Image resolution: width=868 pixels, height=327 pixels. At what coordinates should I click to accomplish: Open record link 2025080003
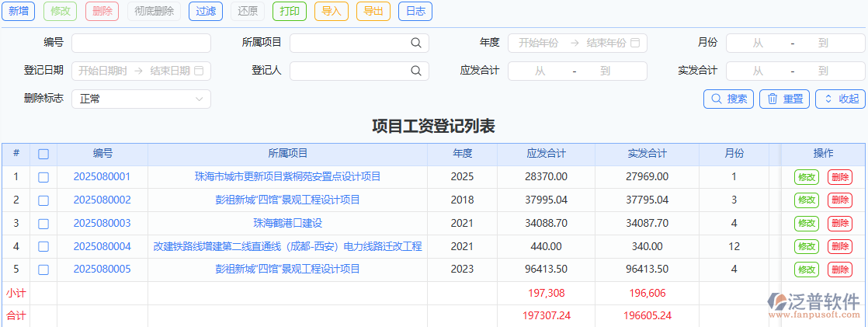coord(102,224)
